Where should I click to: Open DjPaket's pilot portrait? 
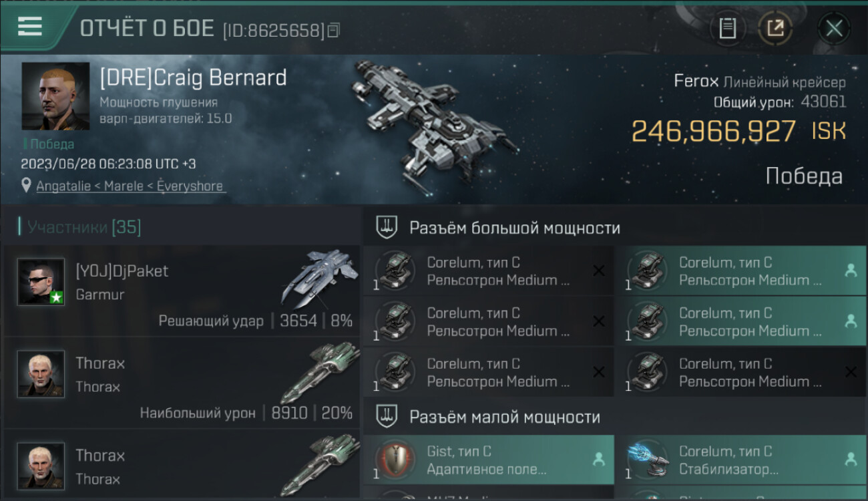coord(41,282)
